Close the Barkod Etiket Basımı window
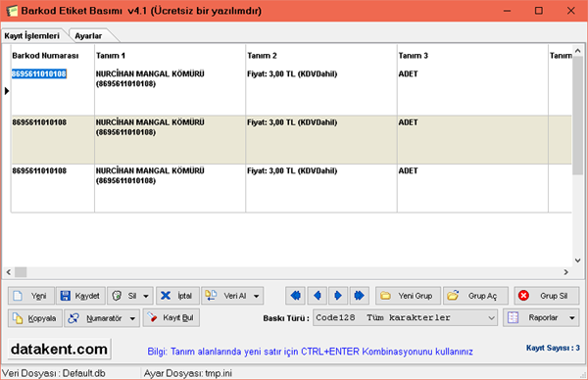Screen dimensions: 588x380 click(x=571, y=11)
